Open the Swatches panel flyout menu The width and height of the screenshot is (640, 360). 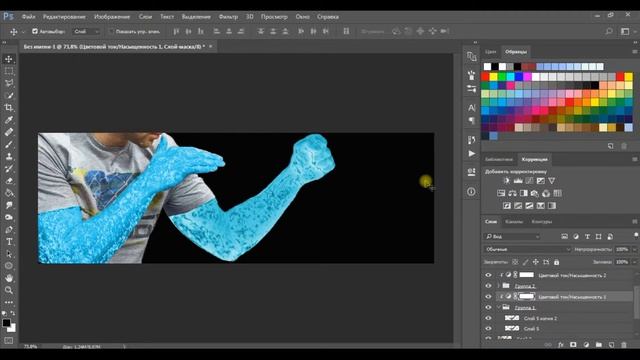pos(635,52)
